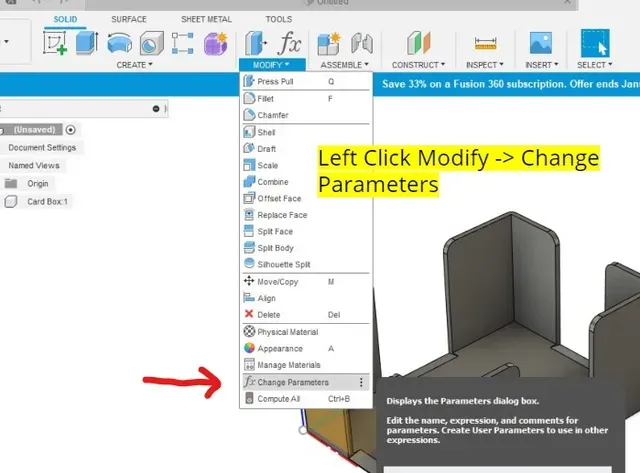Click the Press Pull toolbar icon
This screenshot has width=640, height=473.
[x=256, y=43]
